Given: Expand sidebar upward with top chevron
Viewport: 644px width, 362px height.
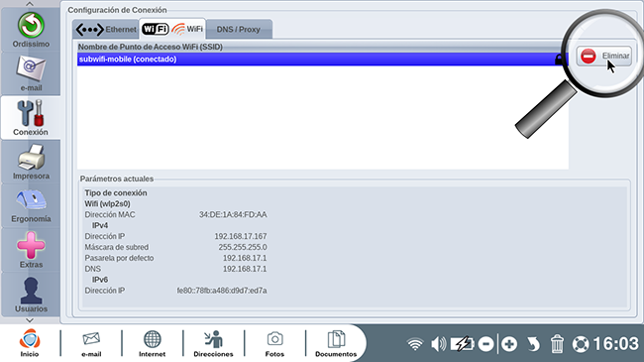Looking at the screenshot, I should 30,4.
